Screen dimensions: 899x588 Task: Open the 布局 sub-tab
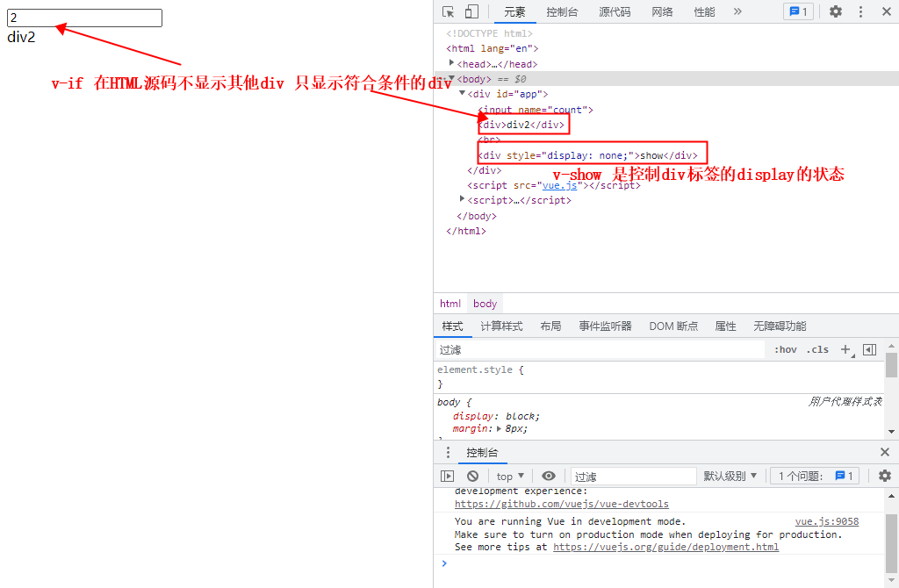tap(550, 326)
